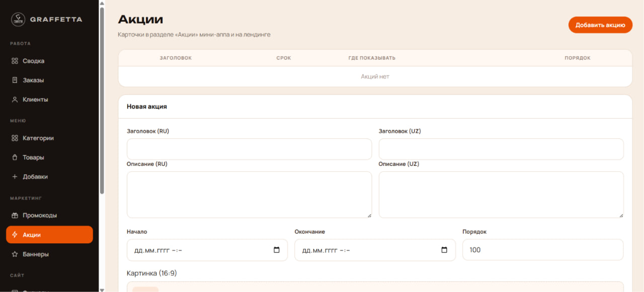Screen dimensions: 644x292
Task: Click the Graffetta logo icon
Action: [x=18, y=19]
